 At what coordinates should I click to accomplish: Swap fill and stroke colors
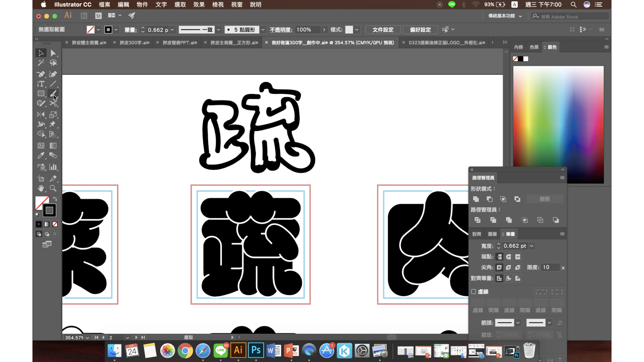[55, 199]
